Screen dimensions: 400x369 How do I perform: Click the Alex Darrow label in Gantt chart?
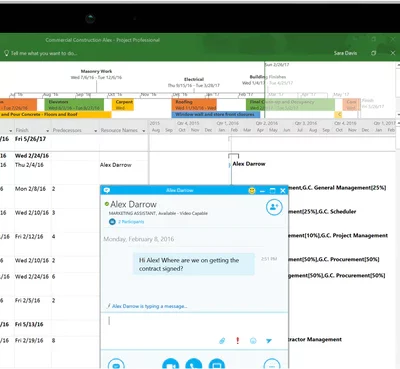pos(249,164)
